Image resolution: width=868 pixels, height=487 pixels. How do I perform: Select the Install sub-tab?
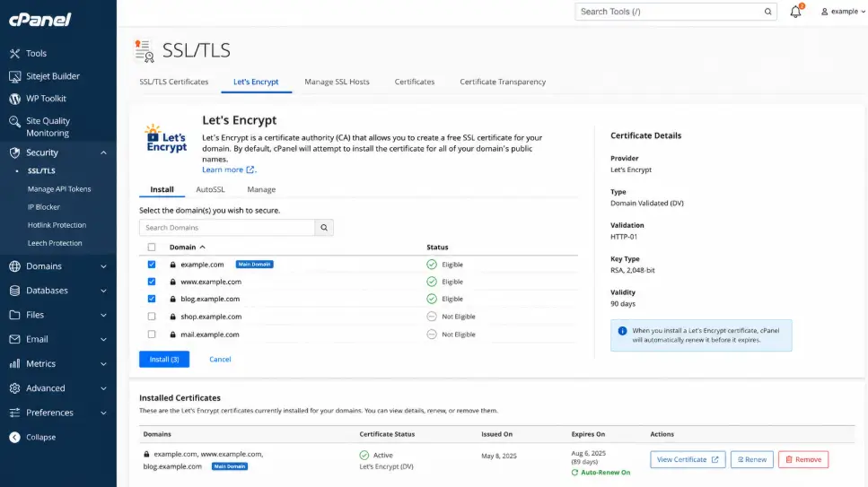click(162, 189)
